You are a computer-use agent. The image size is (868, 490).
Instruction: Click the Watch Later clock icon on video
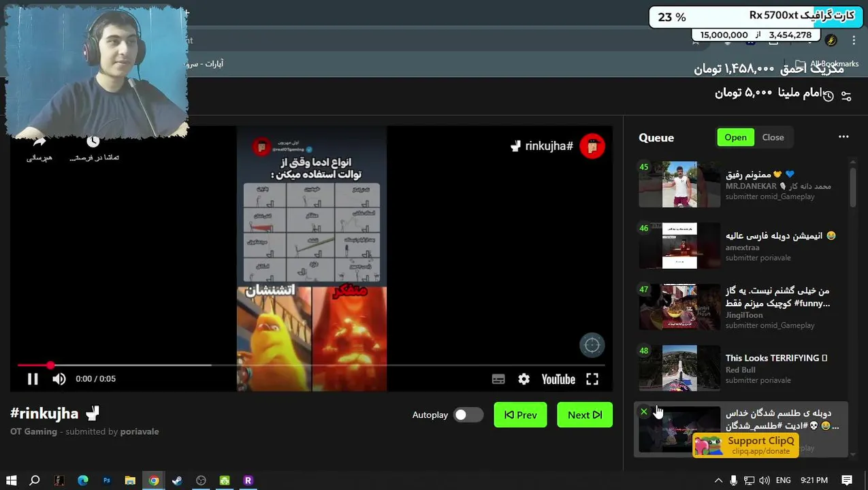click(93, 142)
